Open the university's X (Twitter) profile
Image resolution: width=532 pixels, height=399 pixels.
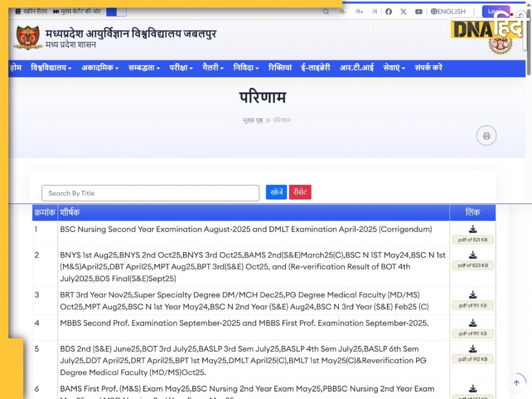403,11
